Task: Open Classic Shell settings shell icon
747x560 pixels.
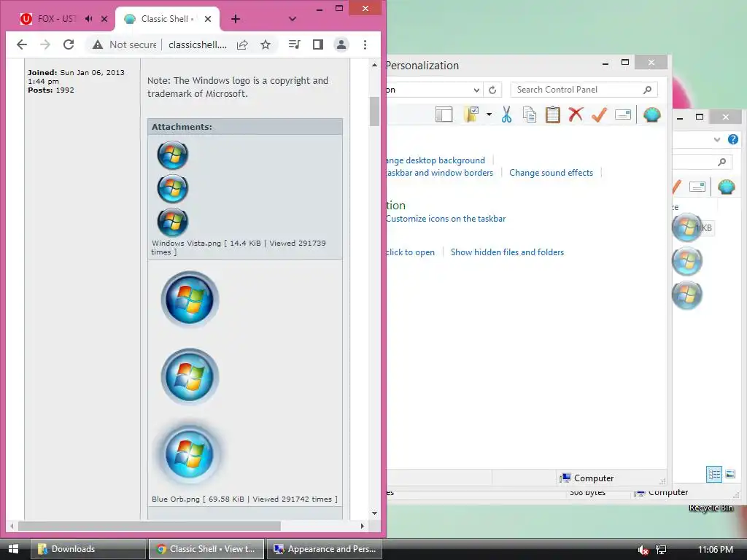Action: point(651,114)
